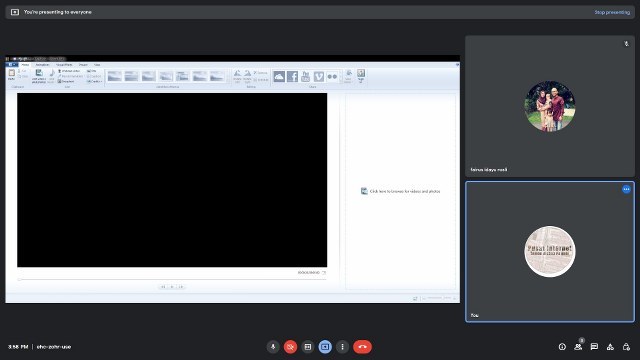Select the first AutoMovie theme thumbnail
This screenshot has height=360, width=640.
pos(115,76)
